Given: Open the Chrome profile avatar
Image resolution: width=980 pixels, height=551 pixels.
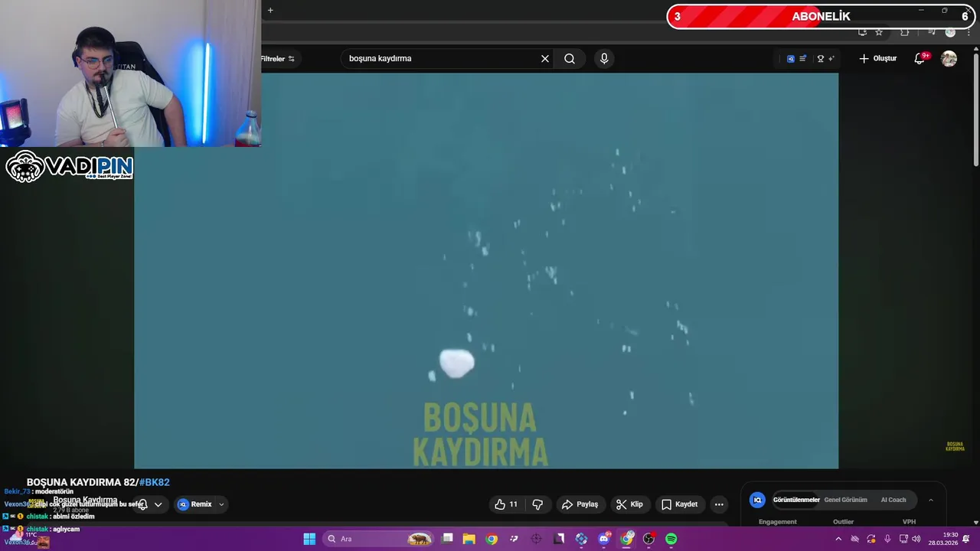Looking at the screenshot, I should point(950,32).
